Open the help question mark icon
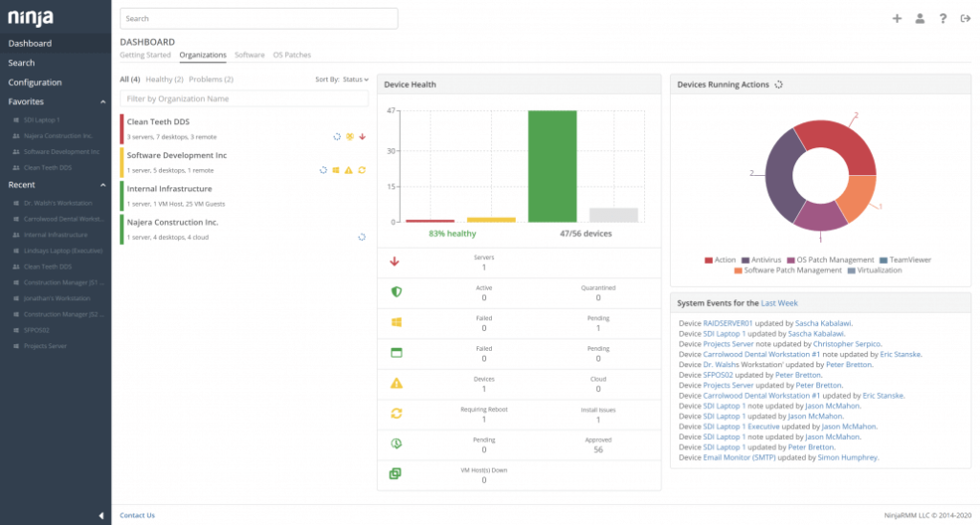This screenshot has height=525, width=980. [943, 19]
